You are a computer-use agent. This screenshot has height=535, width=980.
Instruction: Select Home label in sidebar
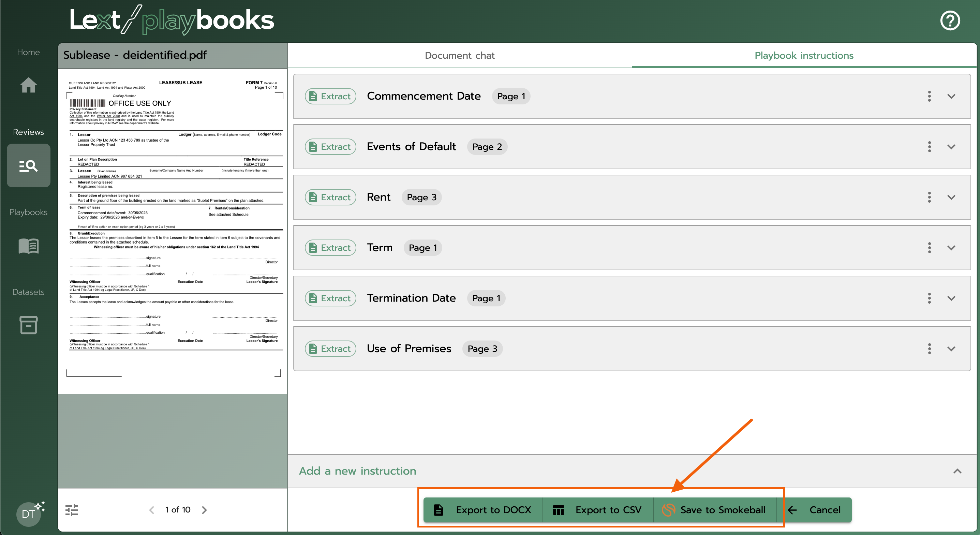click(28, 52)
